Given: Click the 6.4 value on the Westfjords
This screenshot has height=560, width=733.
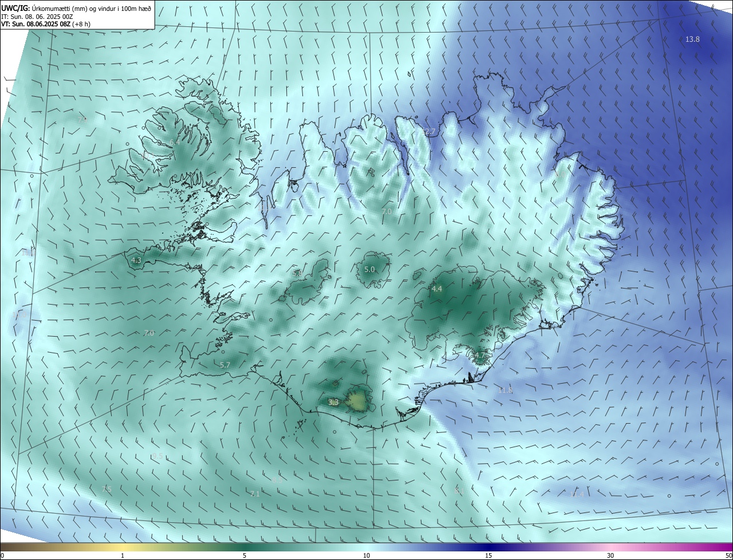Looking at the screenshot, I should point(175,142).
